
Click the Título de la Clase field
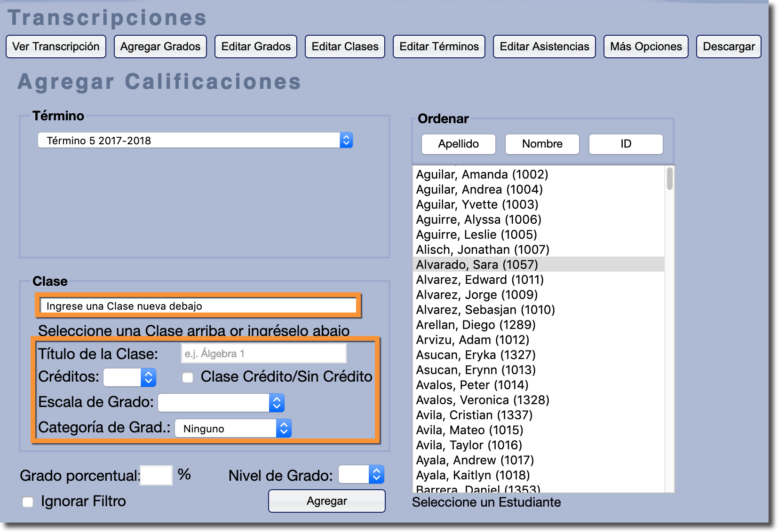click(x=264, y=353)
